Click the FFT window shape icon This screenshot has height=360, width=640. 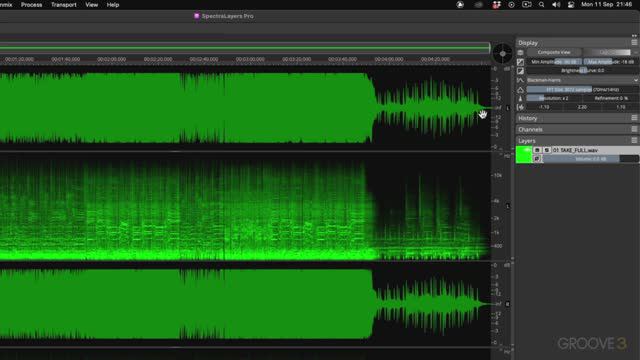coord(520,80)
